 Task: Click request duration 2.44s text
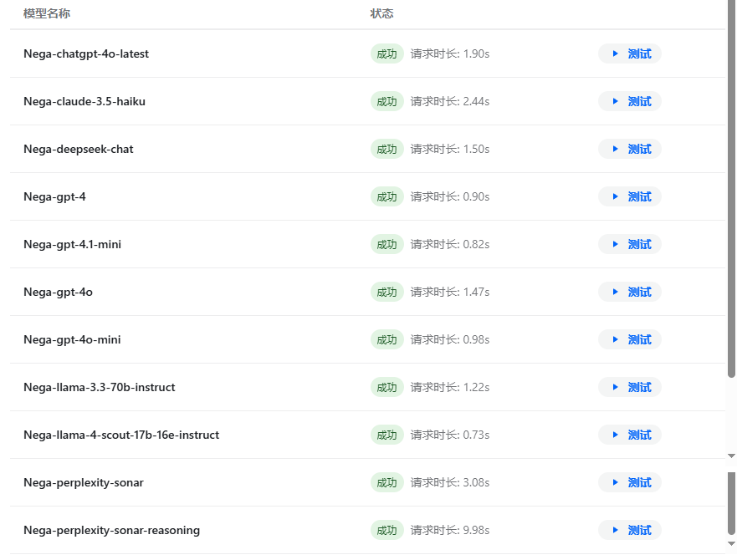point(450,101)
